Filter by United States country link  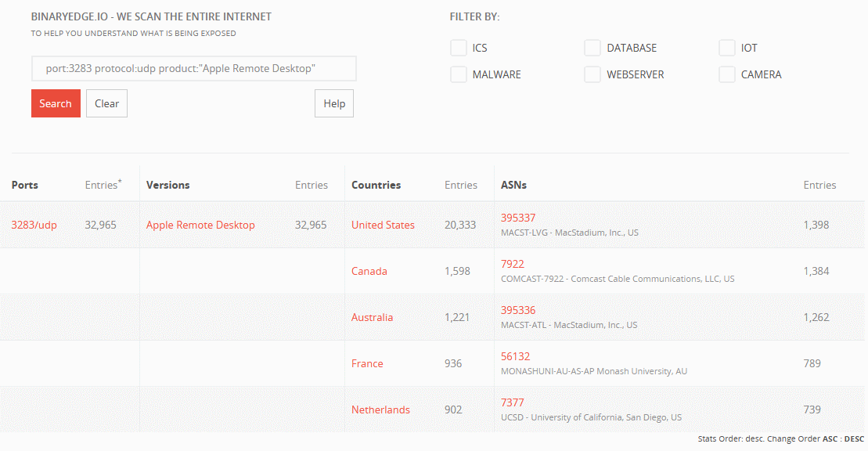click(383, 225)
